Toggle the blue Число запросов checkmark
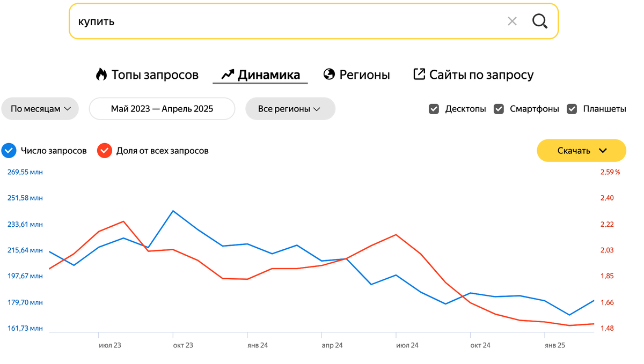 pyautogui.click(x=9, y=151)
